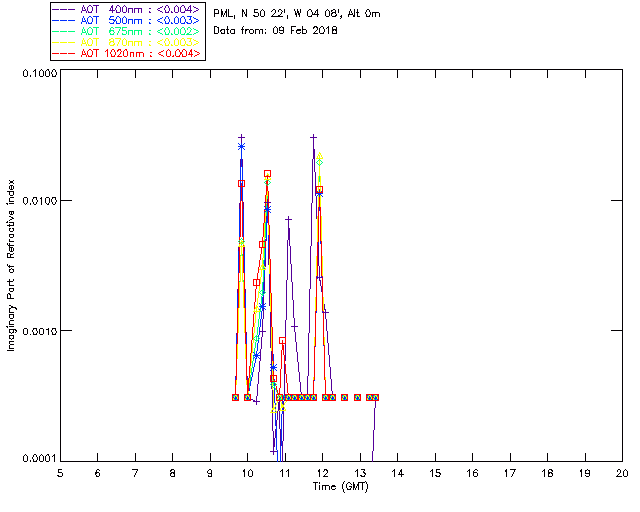Screen dimensions: 640x512
Task: Click the AOT 1020nm legend entry
Action: click(127, 53)
